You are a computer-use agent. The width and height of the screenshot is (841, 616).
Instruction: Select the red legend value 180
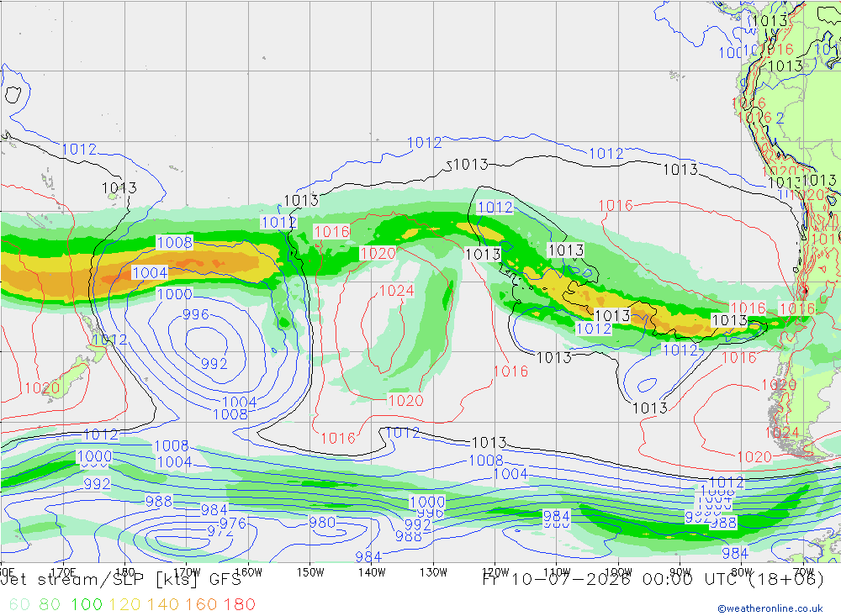tap(239, 604)
